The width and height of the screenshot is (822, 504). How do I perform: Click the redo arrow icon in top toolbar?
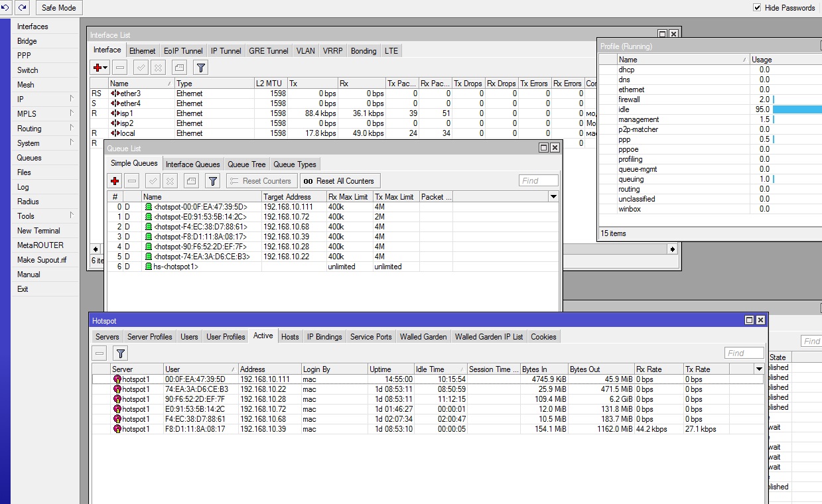(23, 8)
